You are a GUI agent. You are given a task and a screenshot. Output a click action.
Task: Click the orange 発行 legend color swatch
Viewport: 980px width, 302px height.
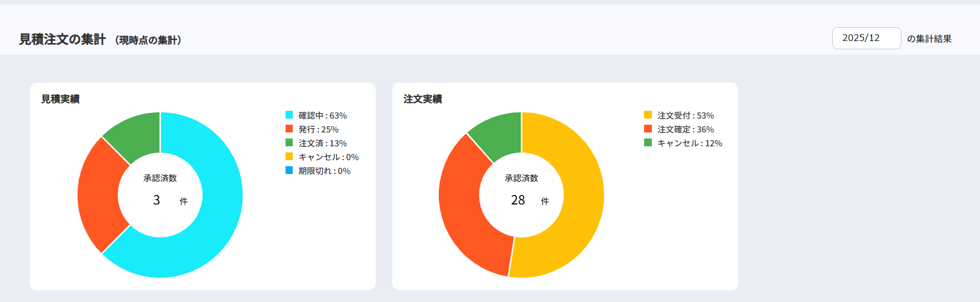click(x=289, y=129)
